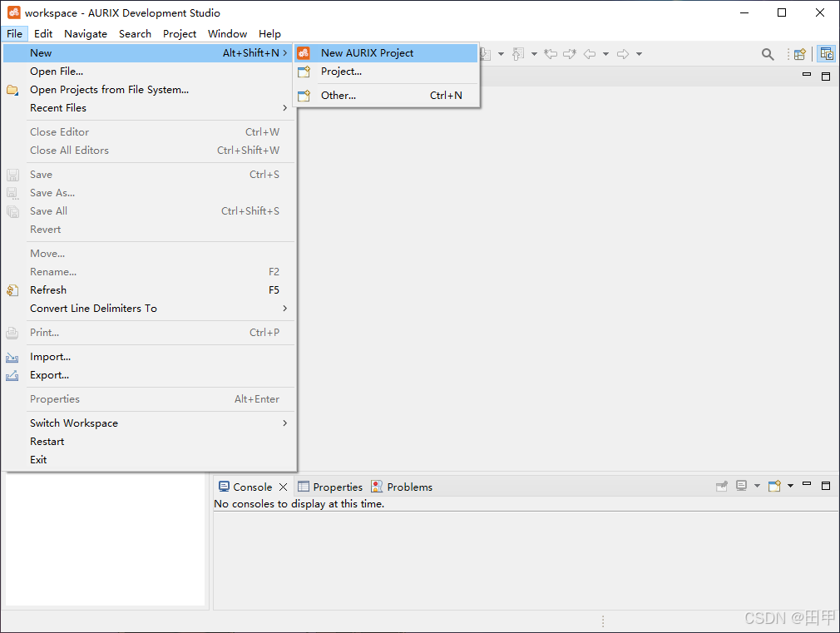Viewport: 840px width, 633px height.
Task: Open the Project menu
Action: (x=180, y=34)
